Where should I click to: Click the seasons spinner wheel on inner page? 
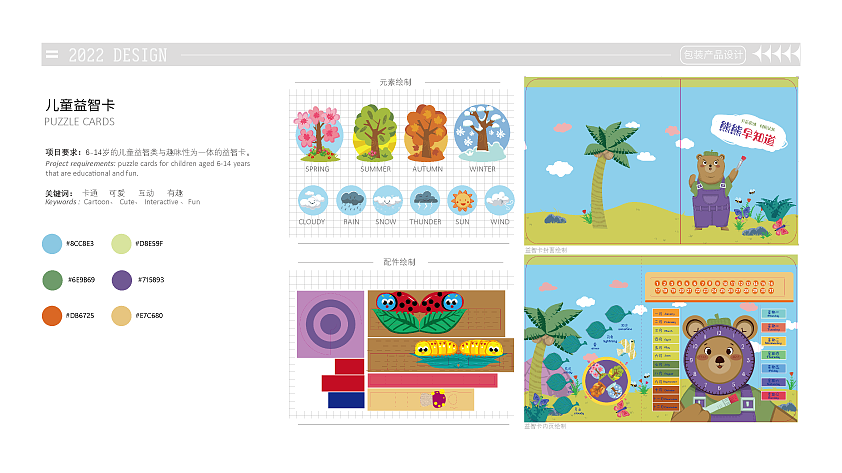click(605, 380)
